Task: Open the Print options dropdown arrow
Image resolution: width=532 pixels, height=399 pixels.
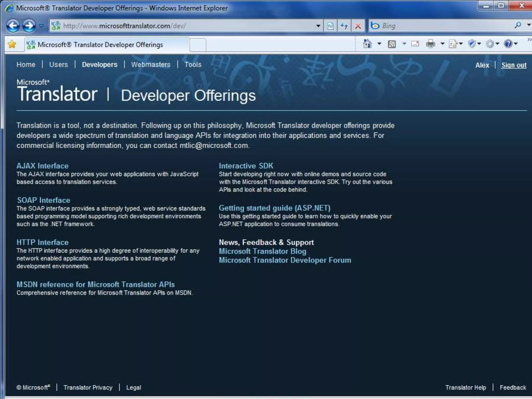Action: 442,44
